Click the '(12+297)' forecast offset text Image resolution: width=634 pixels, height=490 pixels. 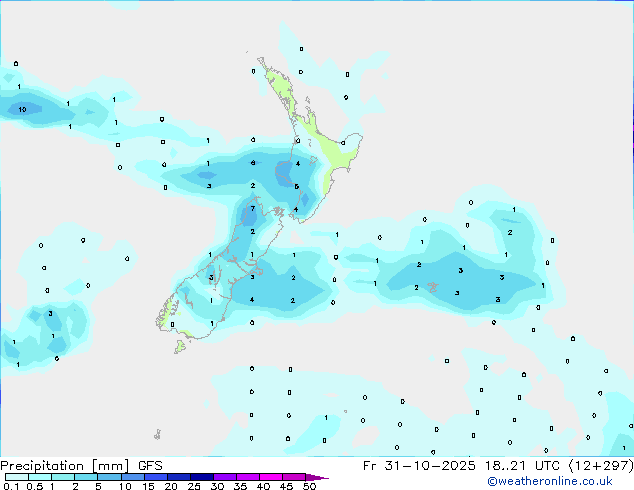[x=601, y=466]
